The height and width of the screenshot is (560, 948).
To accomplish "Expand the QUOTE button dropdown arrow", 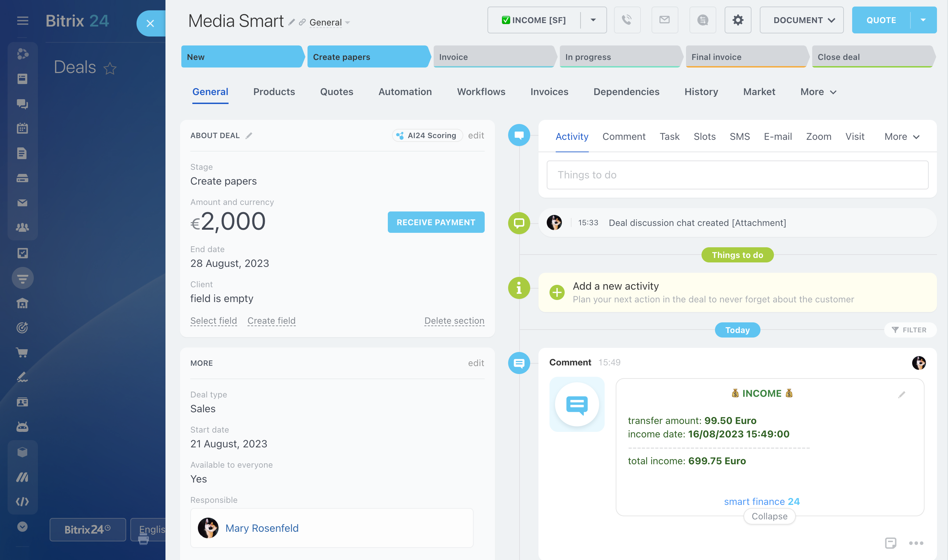I will coord(923,20).
